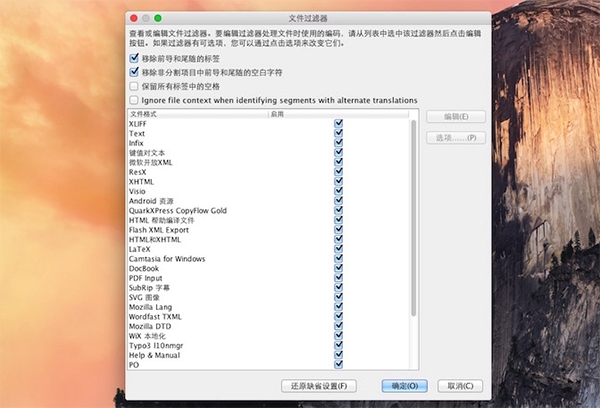
Task: Uncheck 移除非分割项目中前导和尾随的空白字符 checkbox
Action: click(x=134, y=72)
